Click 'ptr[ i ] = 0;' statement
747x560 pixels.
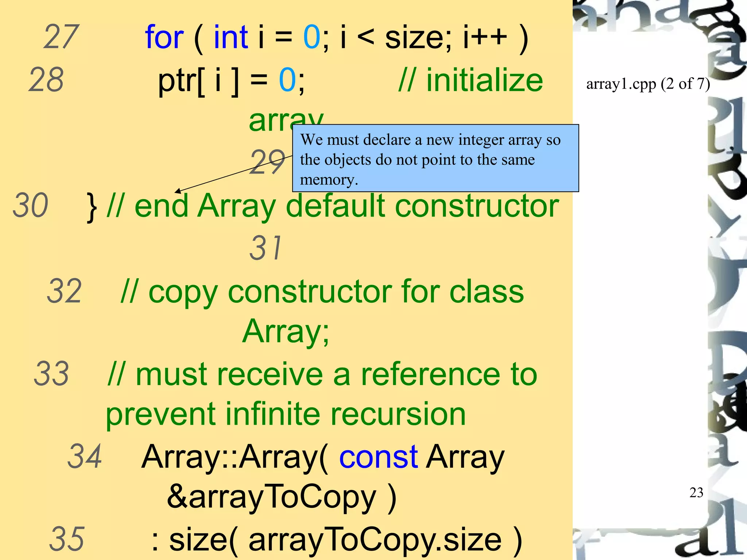click(x=231, y=81)
